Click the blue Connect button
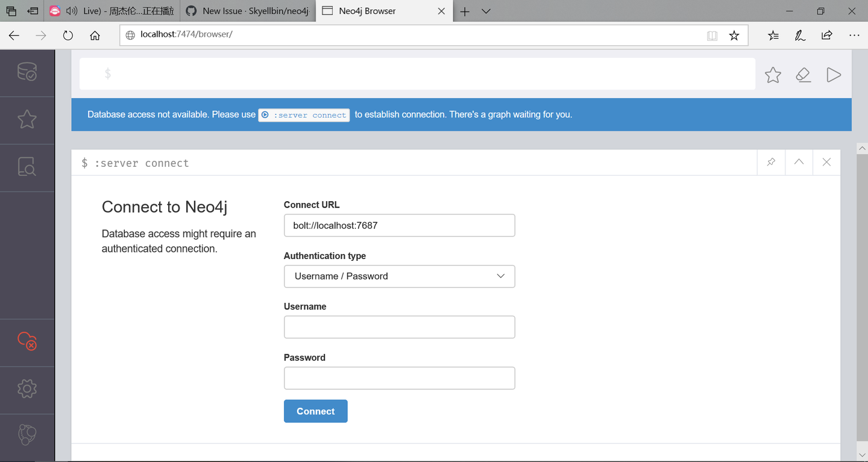The width and height of the screenshot is (868, 462). [315, 411]
